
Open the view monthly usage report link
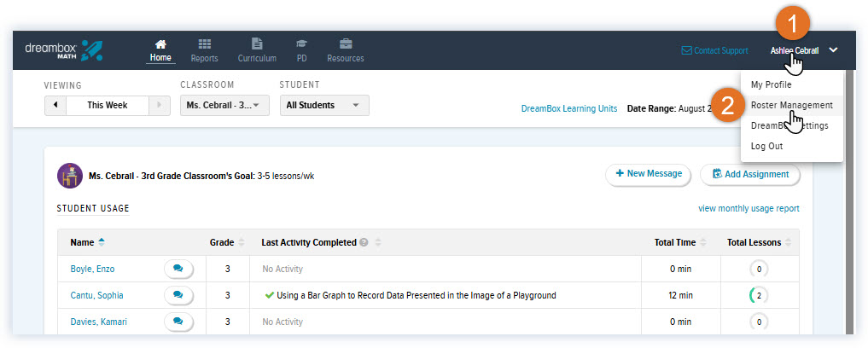click(749, 209)
